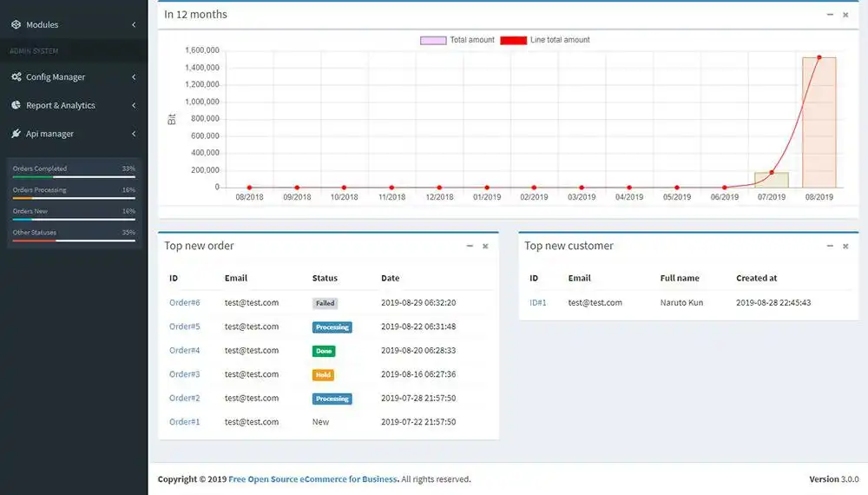Viewport: 868px width, 495px height.
Task: Click date 2019-07-22 21:57:50
Action: click(x=418, y=422)
